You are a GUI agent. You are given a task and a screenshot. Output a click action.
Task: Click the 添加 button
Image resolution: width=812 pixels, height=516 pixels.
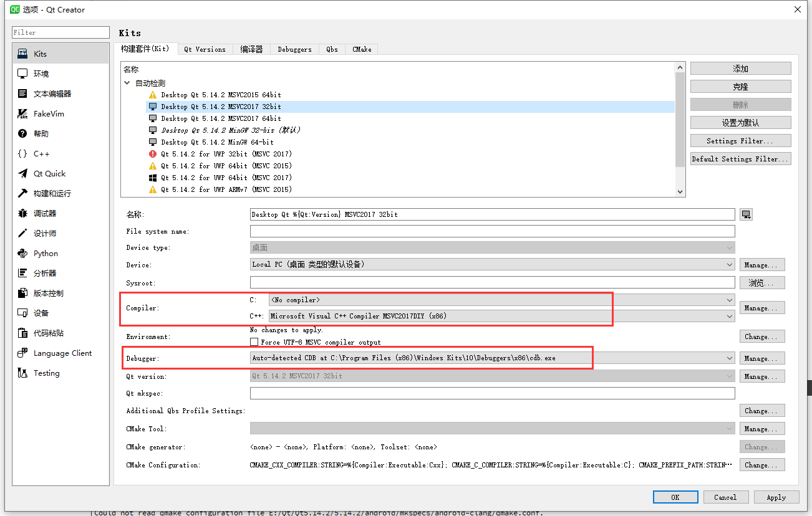click(x=740, y=69)
